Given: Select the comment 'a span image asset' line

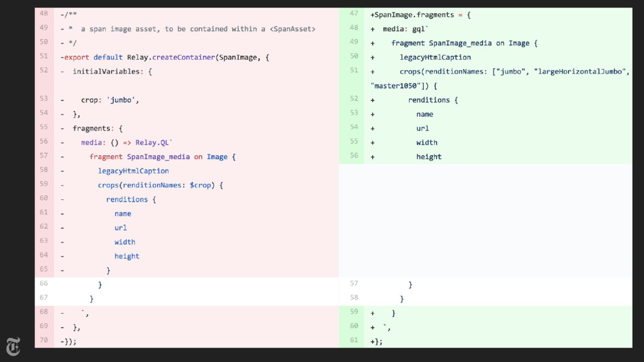Looking at the screenshot, I should 187,29.
